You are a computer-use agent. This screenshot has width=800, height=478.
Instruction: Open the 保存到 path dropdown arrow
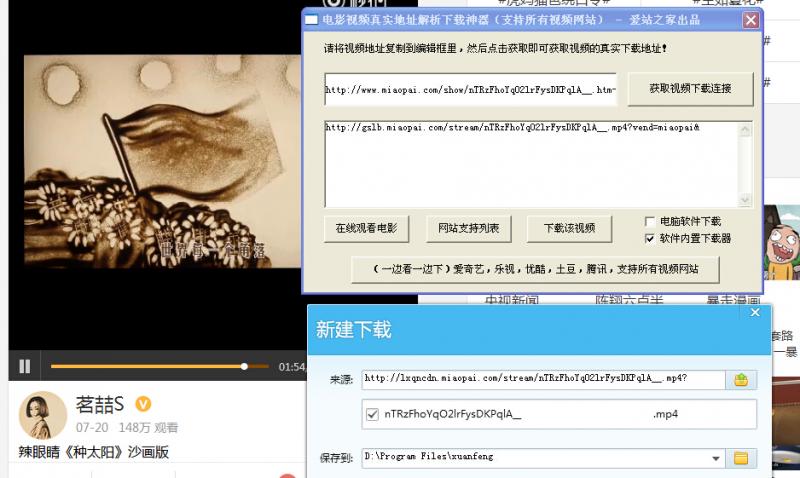tap(716, 458)
